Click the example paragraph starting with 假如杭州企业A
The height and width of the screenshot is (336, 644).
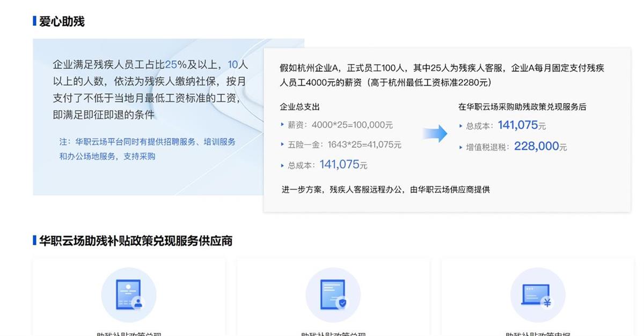point(442,75)
